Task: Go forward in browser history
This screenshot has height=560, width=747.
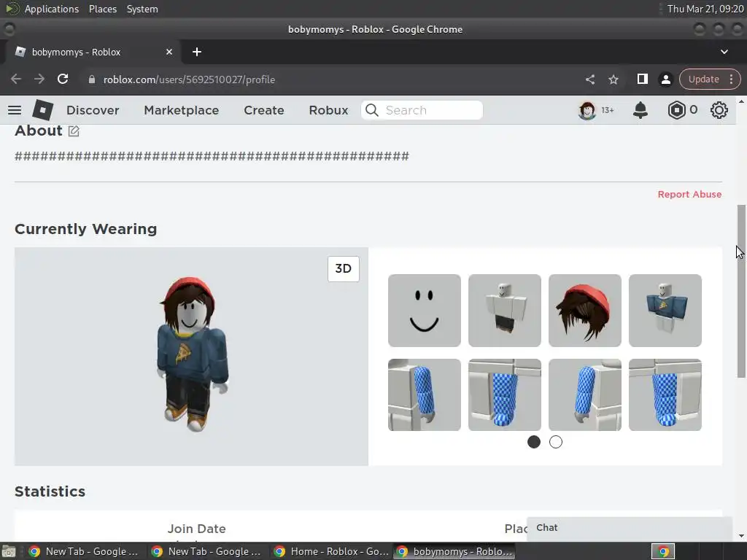Action: click(x=39, y=79)
